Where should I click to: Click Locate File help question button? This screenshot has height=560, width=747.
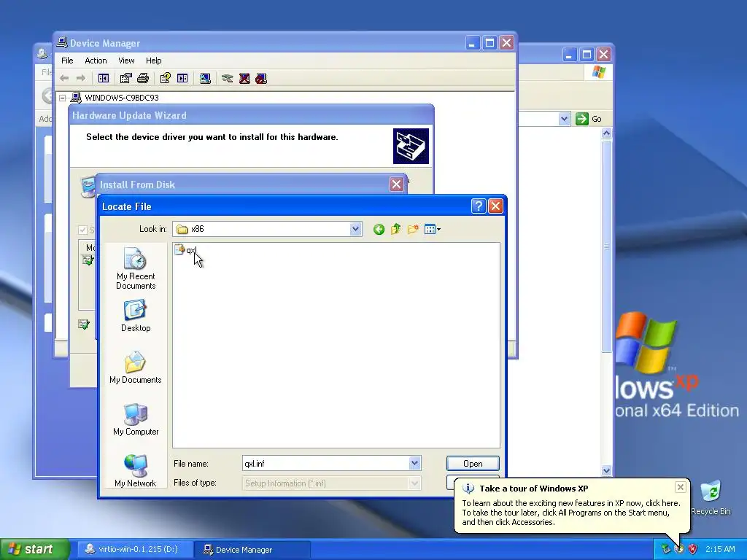pyautogui.click(x=479, y=206)
